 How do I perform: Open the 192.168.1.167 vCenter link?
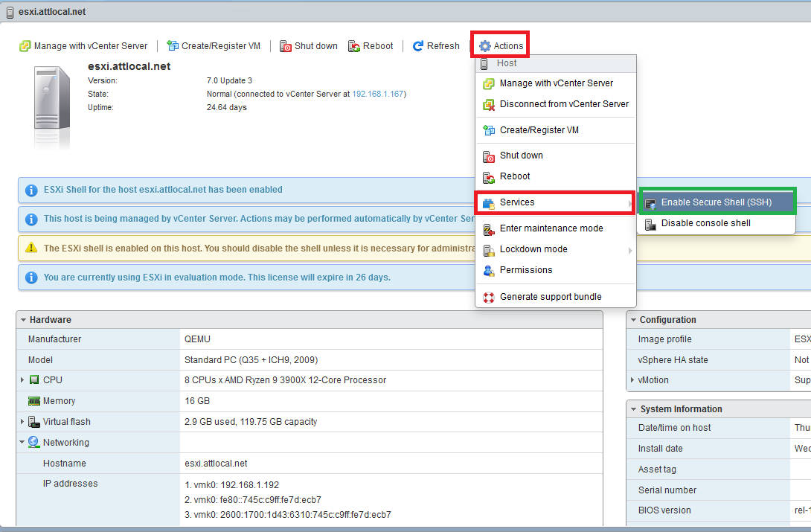point(377,94)
